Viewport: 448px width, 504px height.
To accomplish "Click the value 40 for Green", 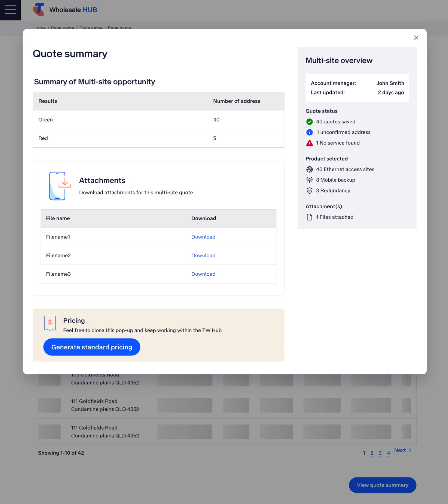I will [216, 120].
